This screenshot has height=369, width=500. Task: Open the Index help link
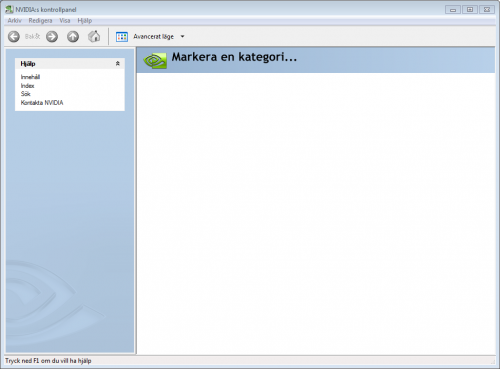tap(27, 86)
